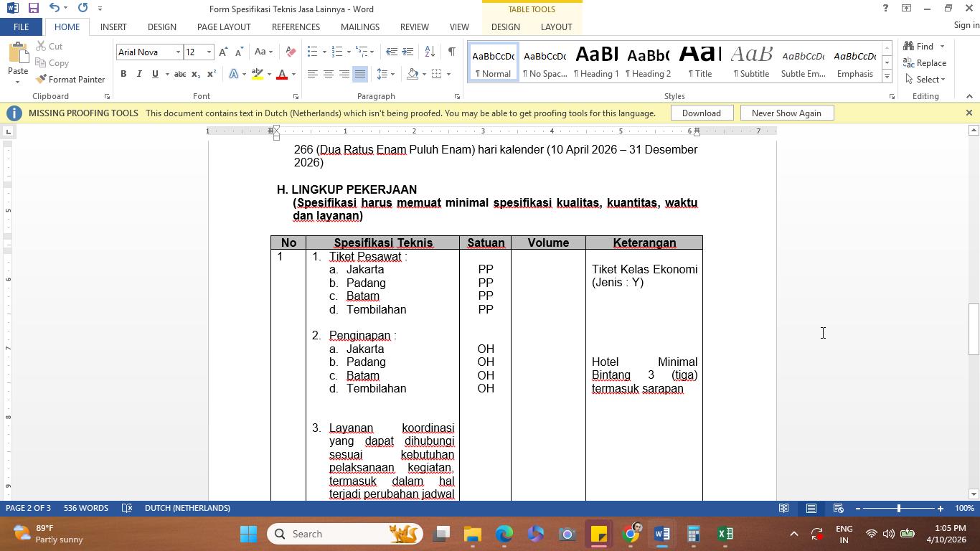
Task: Open the font size dropdown
Action: [x=209, y=52]
